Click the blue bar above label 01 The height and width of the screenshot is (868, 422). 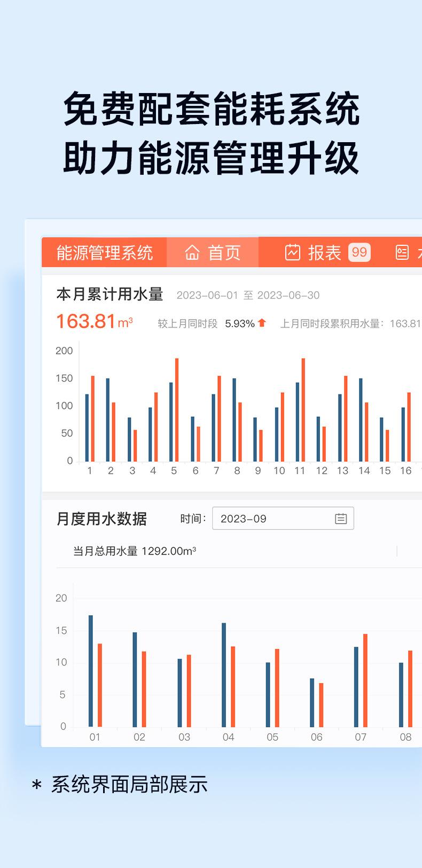pyautogui.click(x=91, y=671)
